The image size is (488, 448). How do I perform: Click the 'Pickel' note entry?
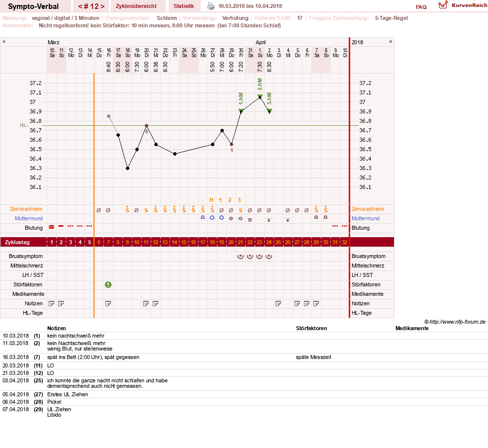(54, 402)
